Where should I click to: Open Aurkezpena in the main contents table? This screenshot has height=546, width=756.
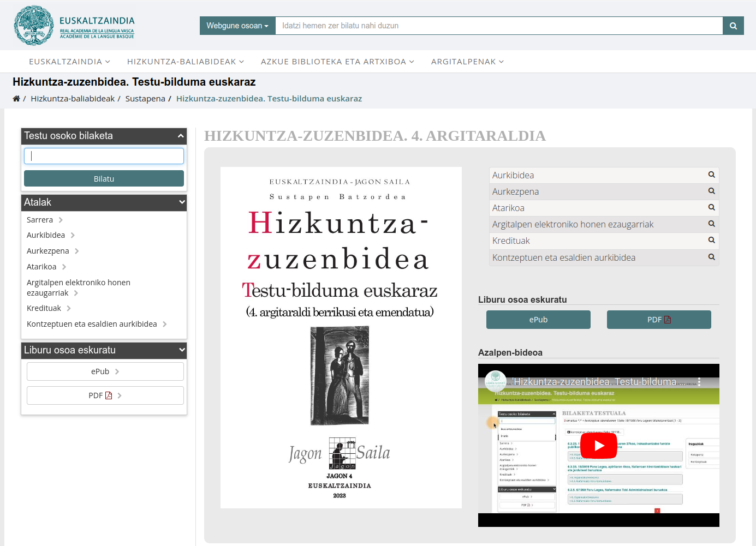click(x=515, y=191)
